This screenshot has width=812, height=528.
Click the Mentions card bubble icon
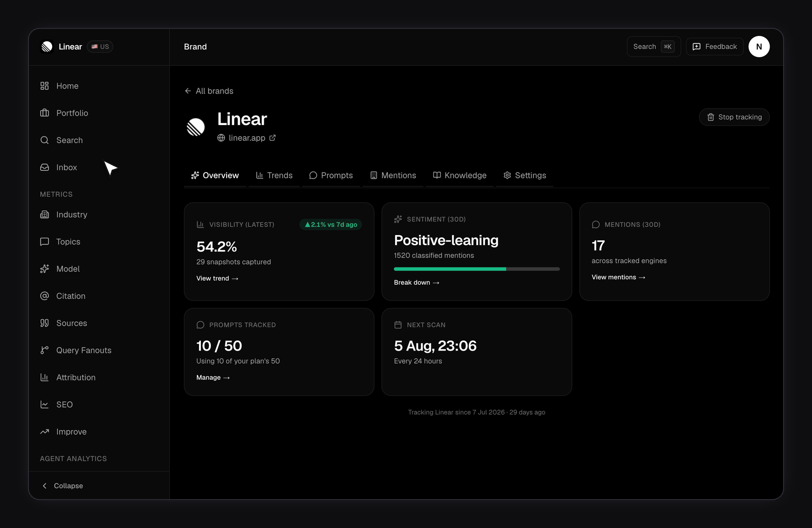[596, 225]
